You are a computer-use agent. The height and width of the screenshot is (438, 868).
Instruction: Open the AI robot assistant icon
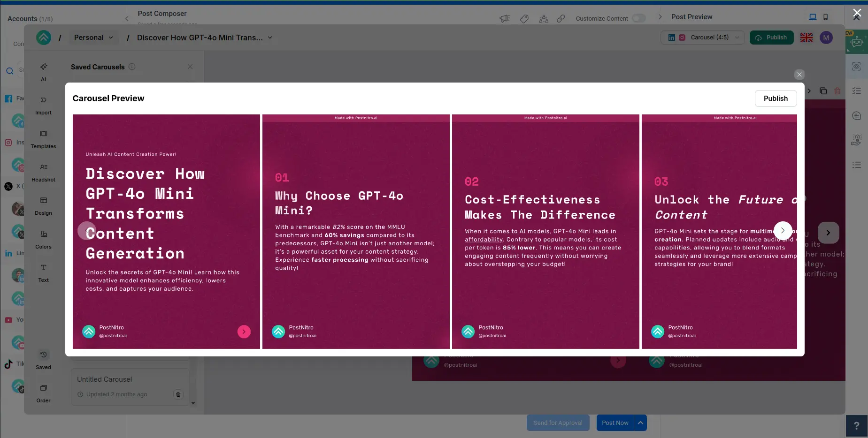[x=857, y=42]
